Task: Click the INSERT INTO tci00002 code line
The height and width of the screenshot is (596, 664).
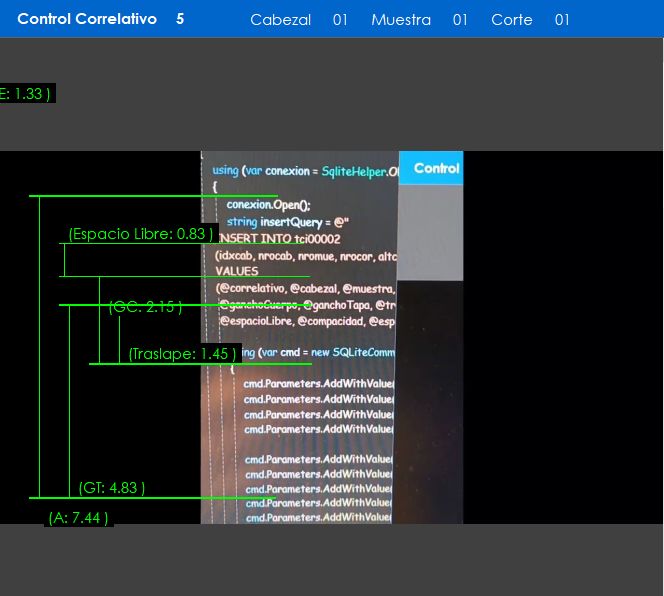Action: tap(280, 239)
